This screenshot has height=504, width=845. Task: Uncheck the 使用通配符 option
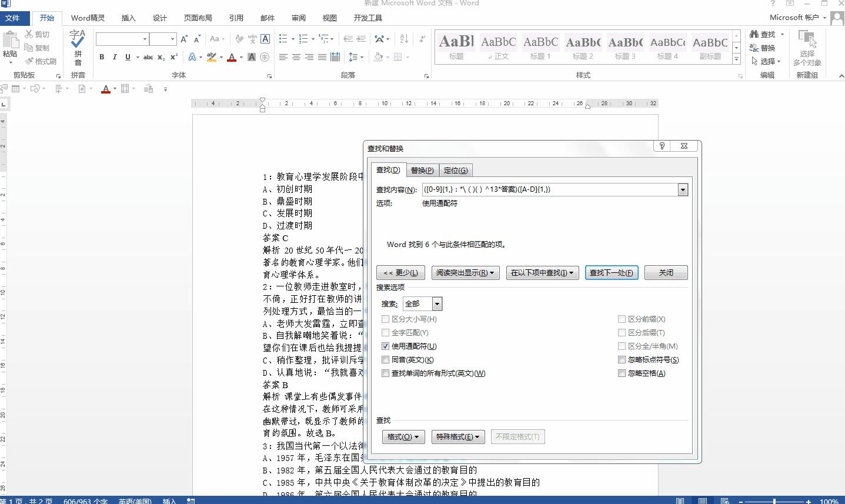(x=386, y=346)
